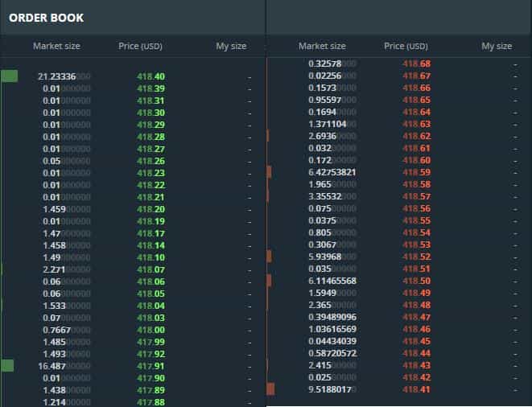The image size is (532, 407).
Task: Click the bid-side Market size column header
Action: [56, 47]
